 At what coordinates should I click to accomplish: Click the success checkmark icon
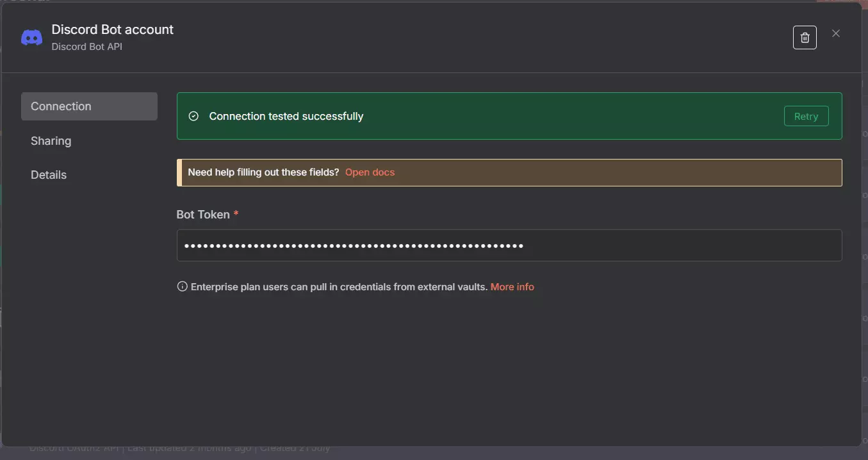193,116
